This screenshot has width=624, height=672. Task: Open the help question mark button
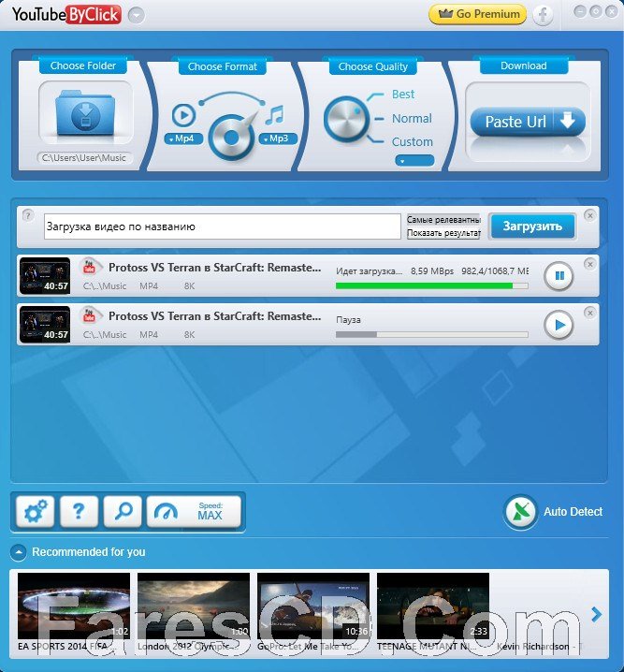click(x=79, y=511)
